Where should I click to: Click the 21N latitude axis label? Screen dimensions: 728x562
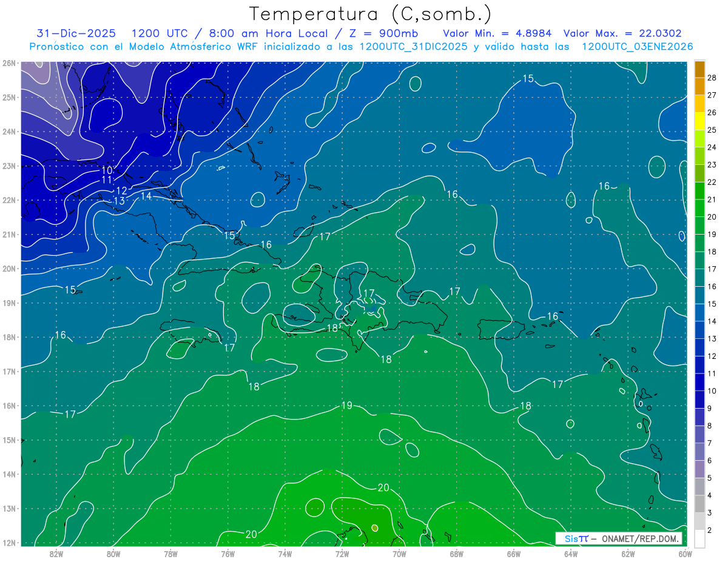[x=9, y=234]
